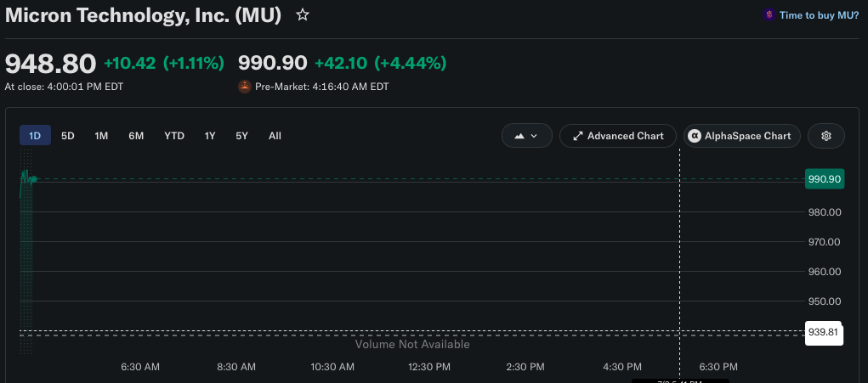Click the 950.00 axis label
Viewport: 868px width, 383px height.
(825, 301)
